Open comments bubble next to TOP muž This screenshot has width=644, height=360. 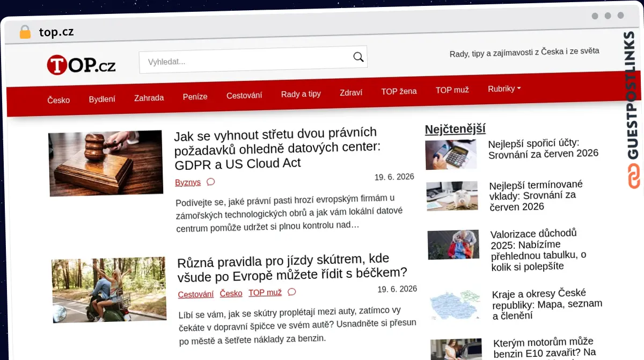coord(291,292)
